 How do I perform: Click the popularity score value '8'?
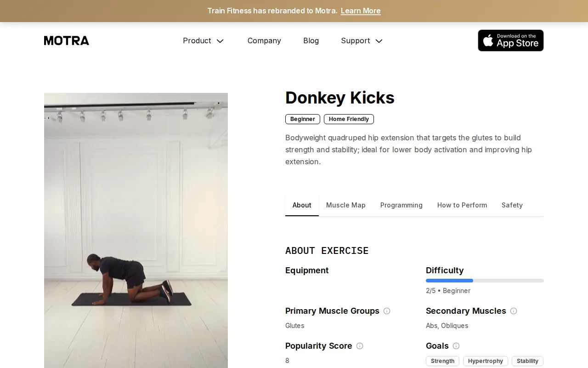[287, 361]
